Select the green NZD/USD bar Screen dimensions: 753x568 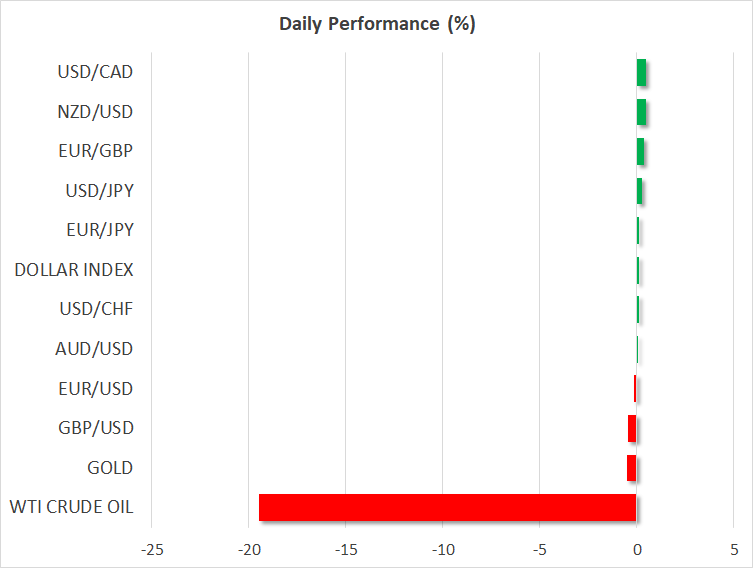[641, 112]
